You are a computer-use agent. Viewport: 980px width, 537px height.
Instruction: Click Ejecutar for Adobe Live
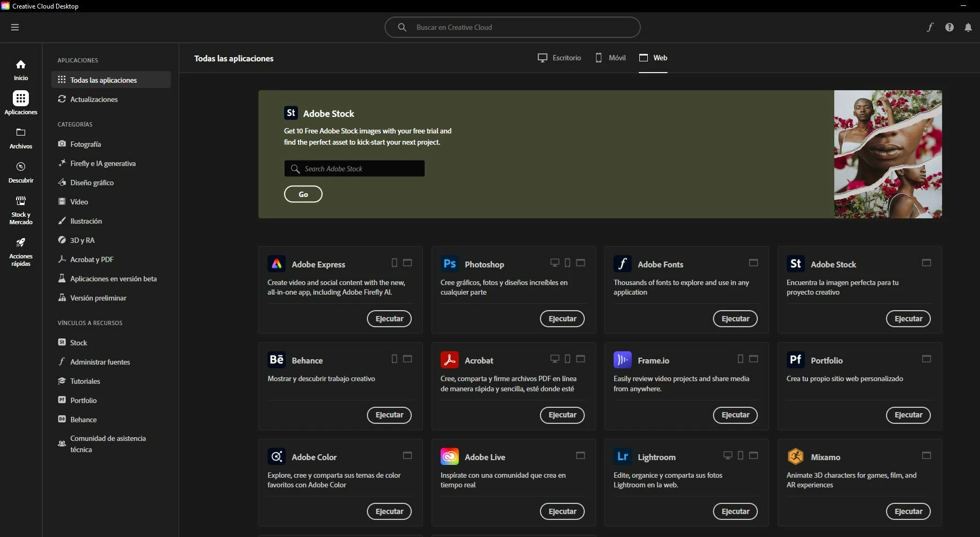click(x=562, y=511)
